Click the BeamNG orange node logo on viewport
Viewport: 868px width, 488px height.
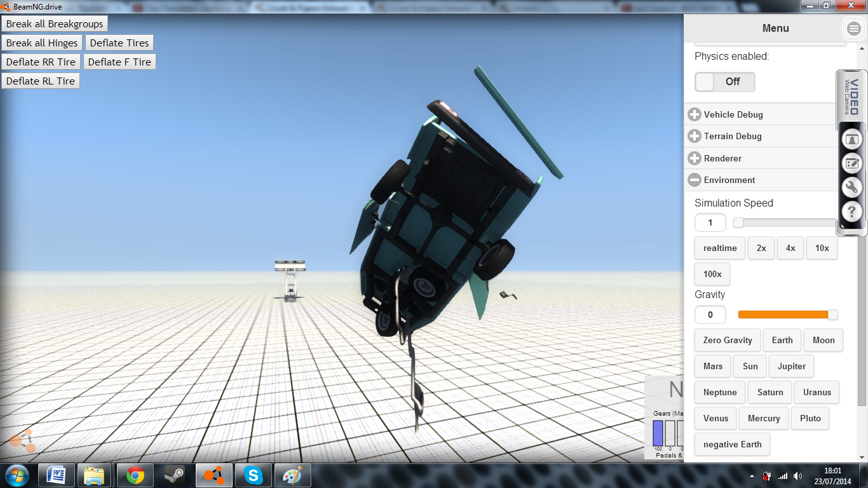tap(24, 441)
